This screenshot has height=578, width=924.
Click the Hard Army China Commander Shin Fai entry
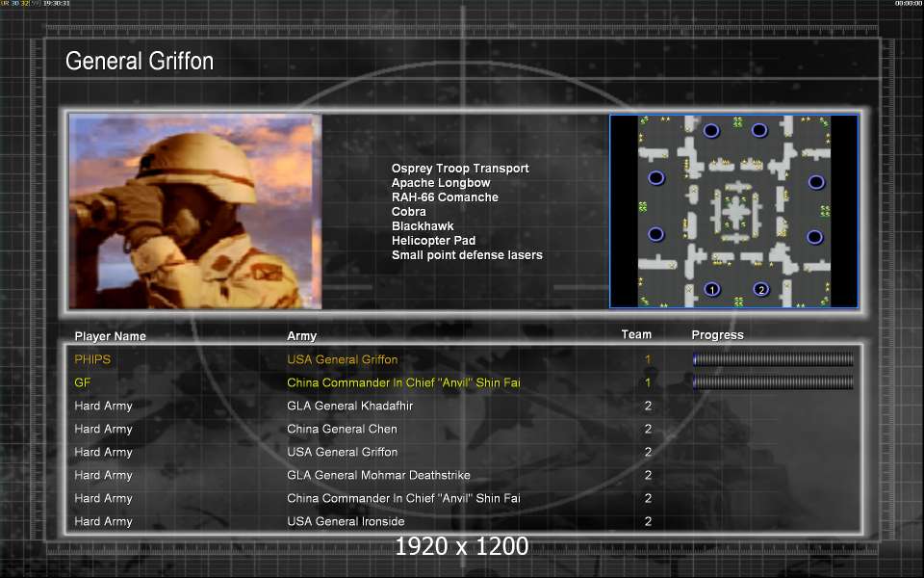coord(403,498)
